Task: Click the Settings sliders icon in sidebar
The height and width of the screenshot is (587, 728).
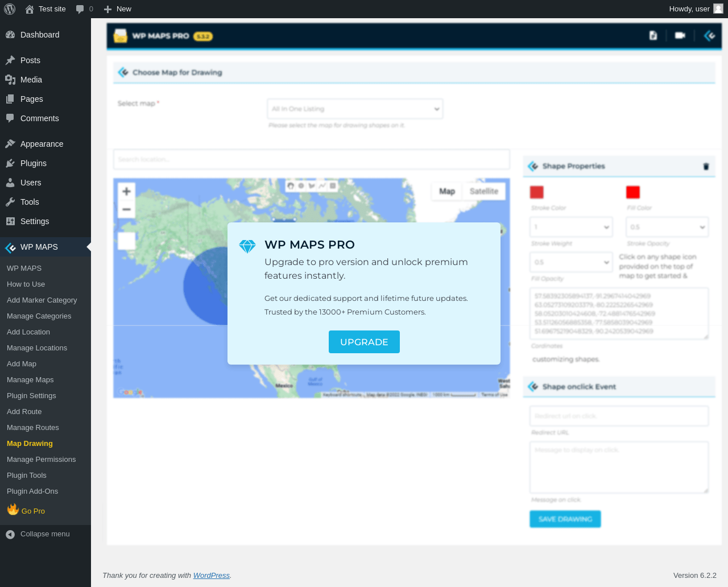Action: tap(10, 221)
